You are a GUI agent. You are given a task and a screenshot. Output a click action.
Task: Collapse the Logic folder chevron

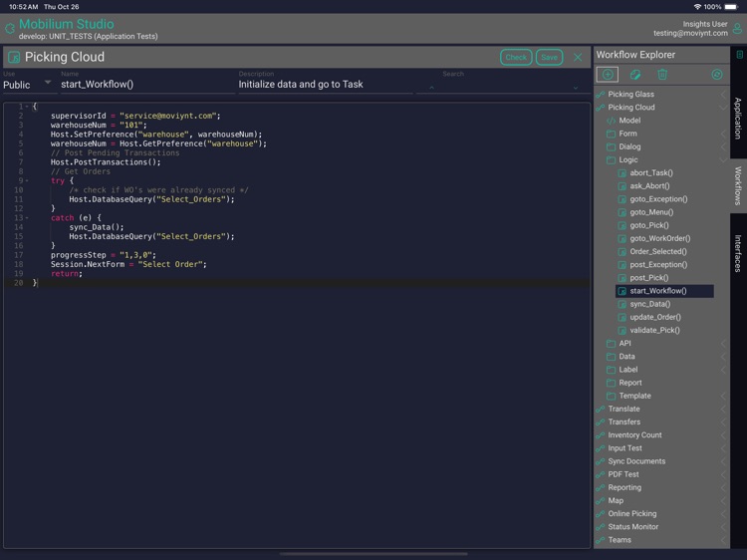coord(724,159)
